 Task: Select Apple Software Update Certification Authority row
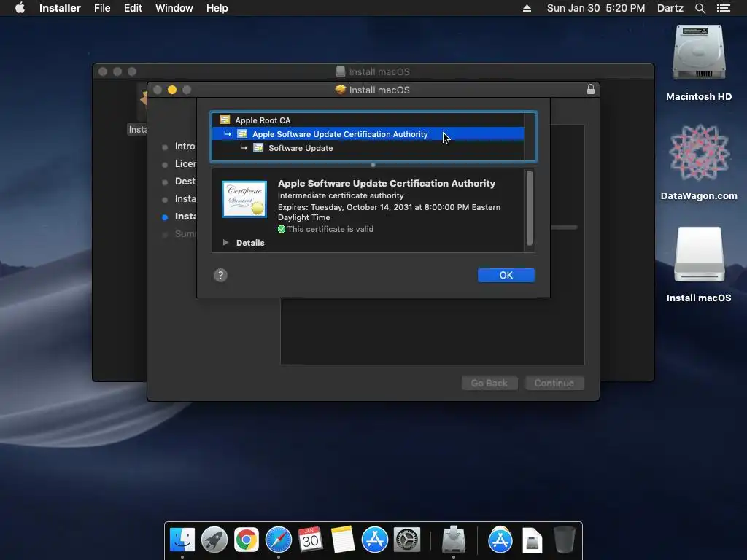coord(368,134)
